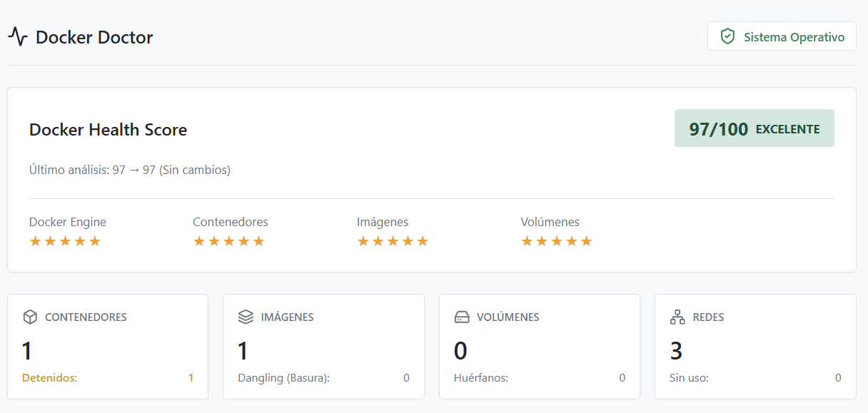Click the Contenedores cube icon

[30, 317]
